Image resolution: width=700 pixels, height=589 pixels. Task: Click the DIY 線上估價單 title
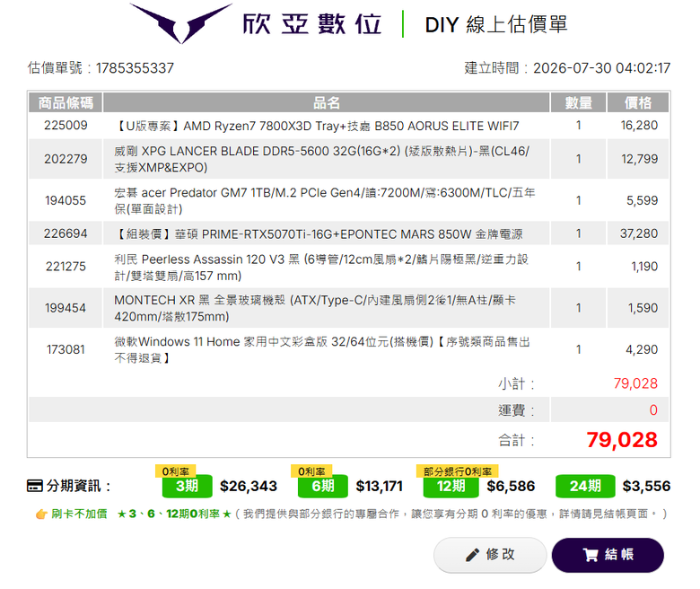(496, 24)
